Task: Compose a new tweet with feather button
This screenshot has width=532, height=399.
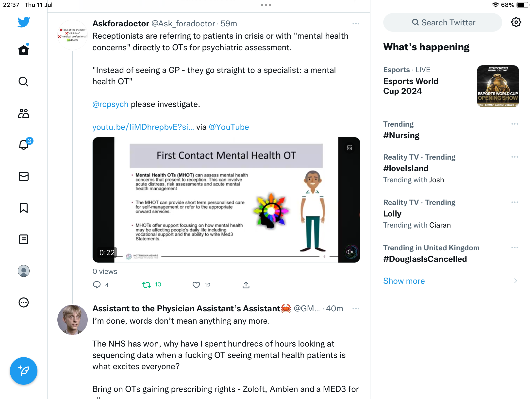Action: point(24,371)
